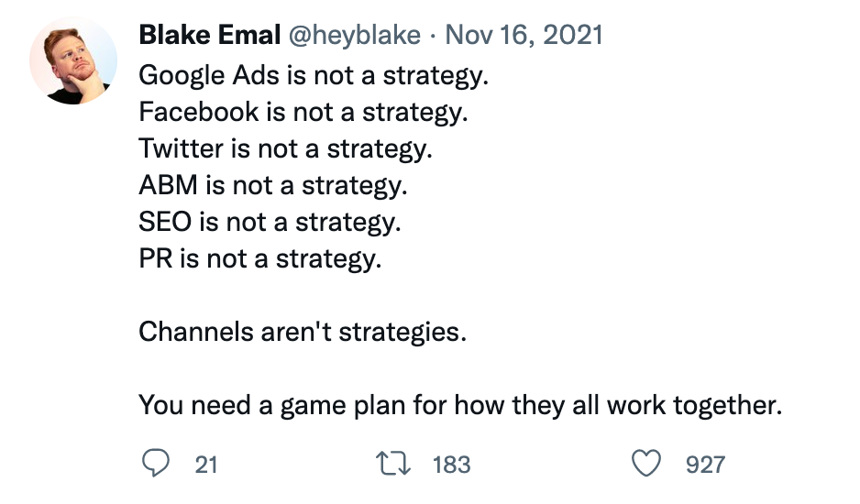The height and width of the screenshot is (504, 860).
Task: Open Blake Emal's profile picture
Action: click(73, 60)
